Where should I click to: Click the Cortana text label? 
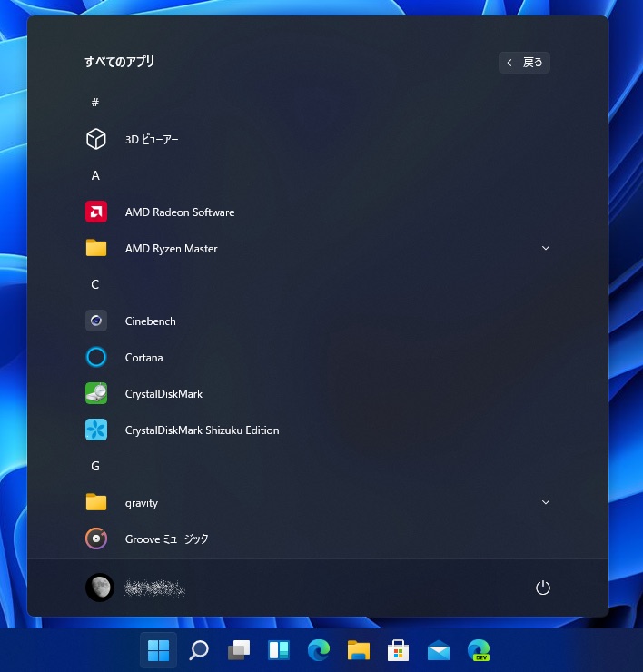click(143, 358)
